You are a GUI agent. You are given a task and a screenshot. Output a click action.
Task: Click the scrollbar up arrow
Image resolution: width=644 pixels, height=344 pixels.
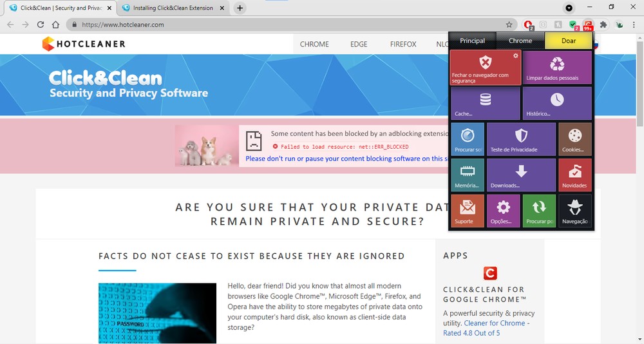640,37
